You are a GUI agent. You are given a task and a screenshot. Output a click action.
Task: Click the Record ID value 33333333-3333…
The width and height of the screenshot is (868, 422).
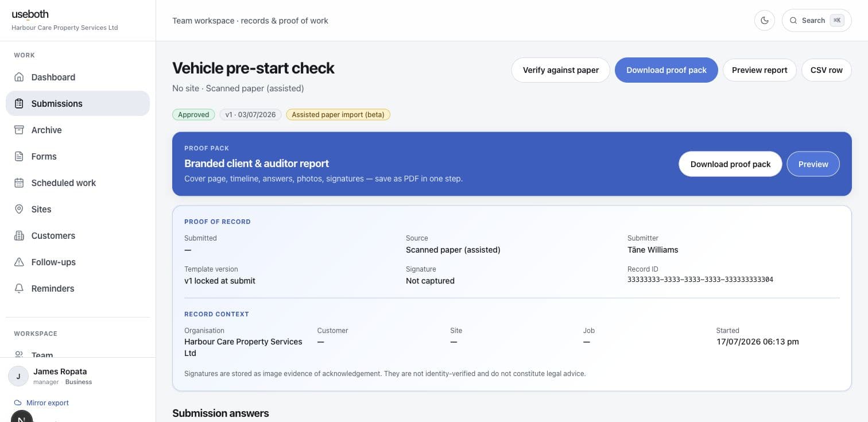point(700,280)
